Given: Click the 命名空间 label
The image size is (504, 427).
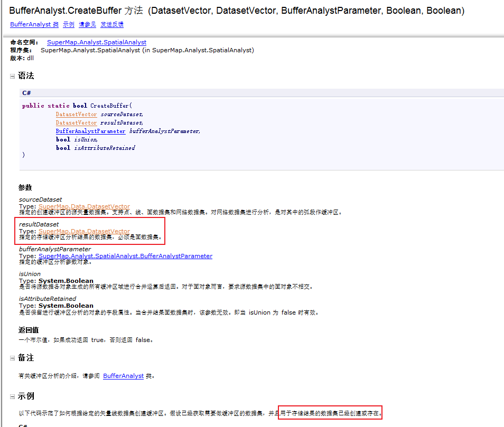Looking at the screenshot, I should (x=24, y=42).
